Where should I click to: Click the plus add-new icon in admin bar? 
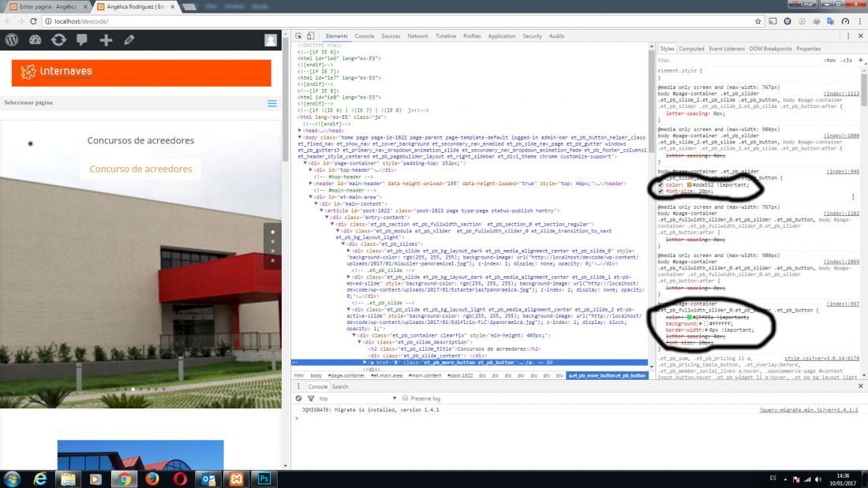(x=106, y=40)
